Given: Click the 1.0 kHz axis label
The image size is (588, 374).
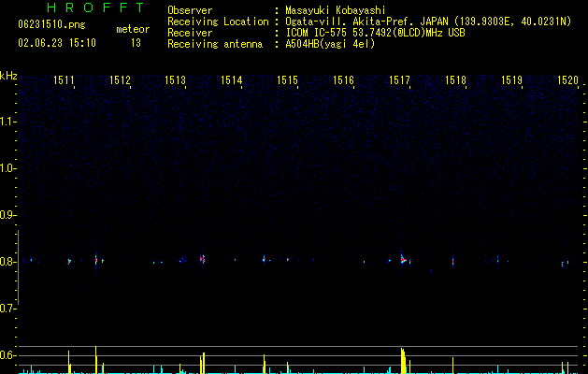Looking at the screenshot, I should [x=7, y=168].
